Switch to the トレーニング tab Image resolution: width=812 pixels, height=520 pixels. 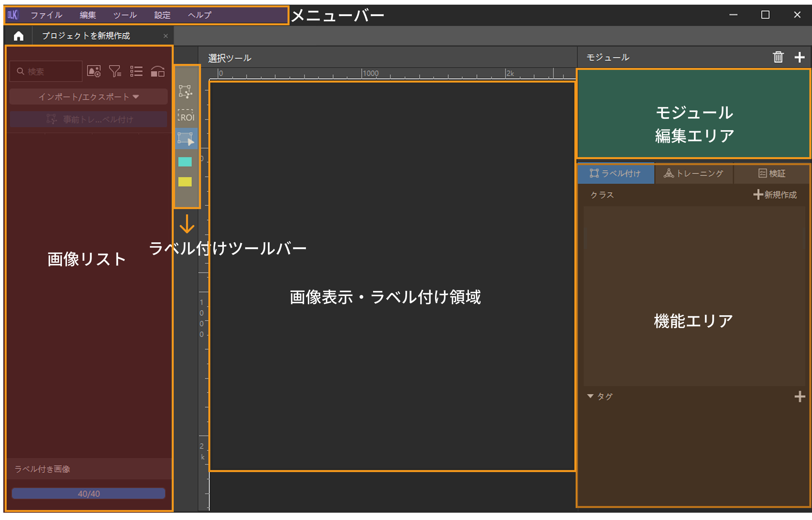tap(693, 173)
